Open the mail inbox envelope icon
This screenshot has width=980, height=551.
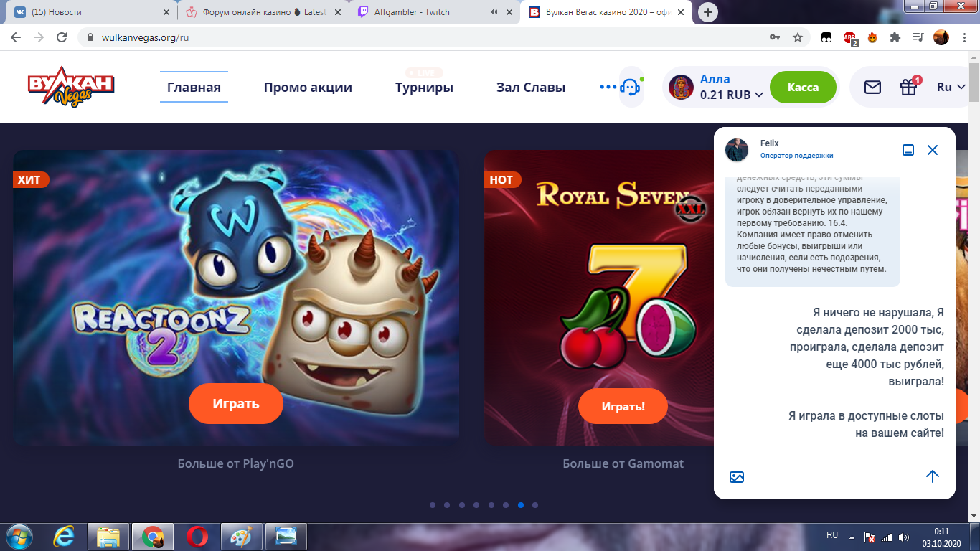point(872,87)
